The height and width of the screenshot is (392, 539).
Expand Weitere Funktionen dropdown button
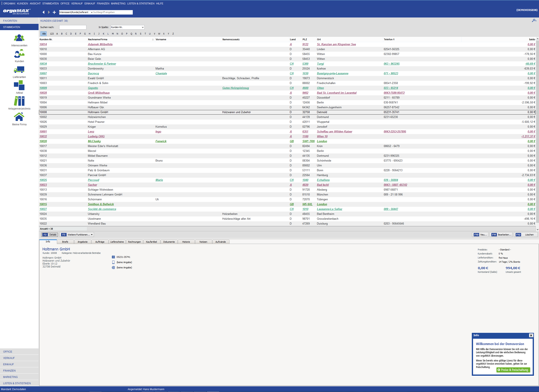coord(77,235)
